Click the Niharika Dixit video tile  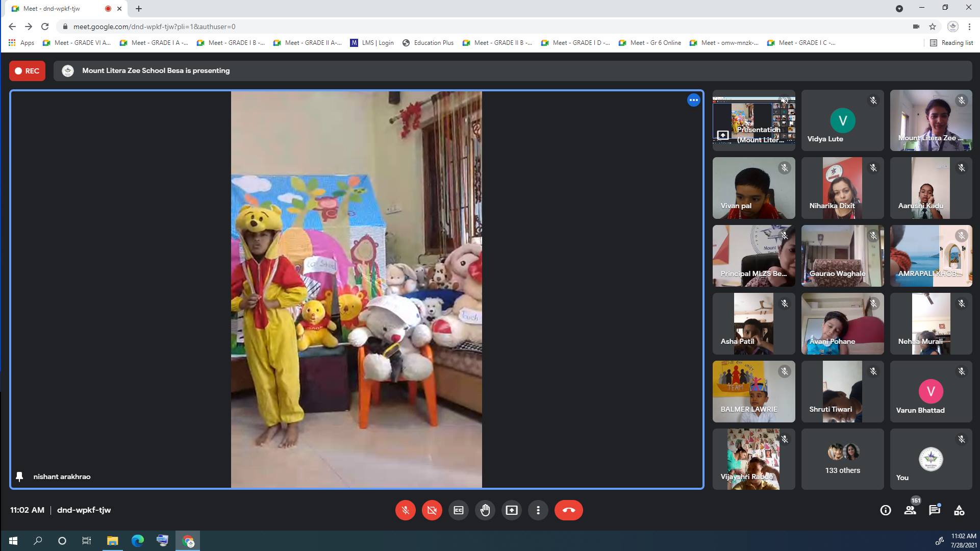pyautogui.click(x=843, y=188)
